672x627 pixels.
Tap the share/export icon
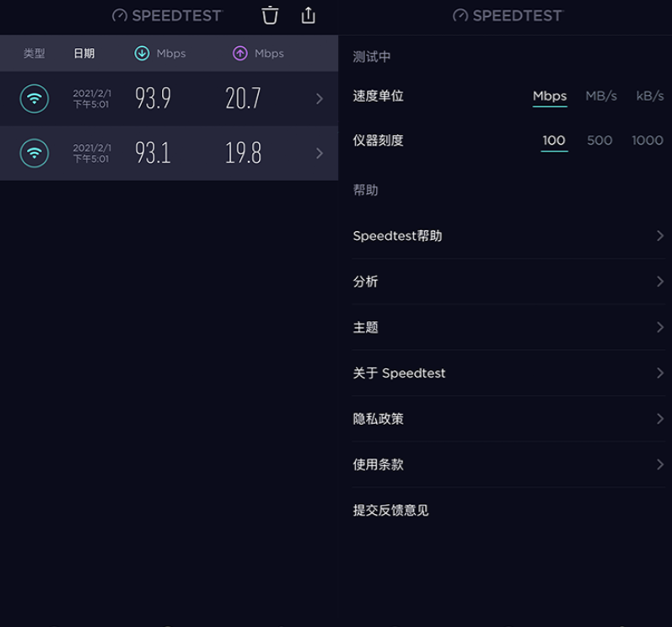(x=308, y=15)
